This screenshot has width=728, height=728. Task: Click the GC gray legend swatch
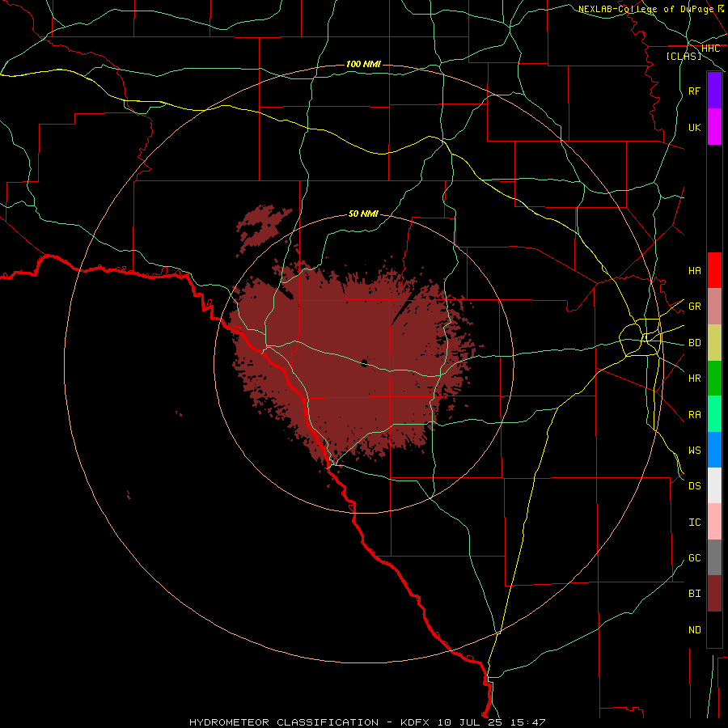714,557
